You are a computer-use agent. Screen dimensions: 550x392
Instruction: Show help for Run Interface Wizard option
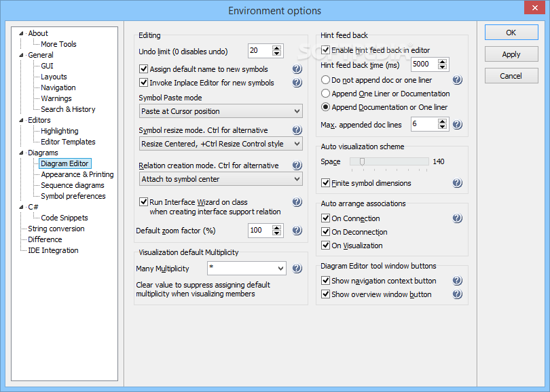pos(297,202)
